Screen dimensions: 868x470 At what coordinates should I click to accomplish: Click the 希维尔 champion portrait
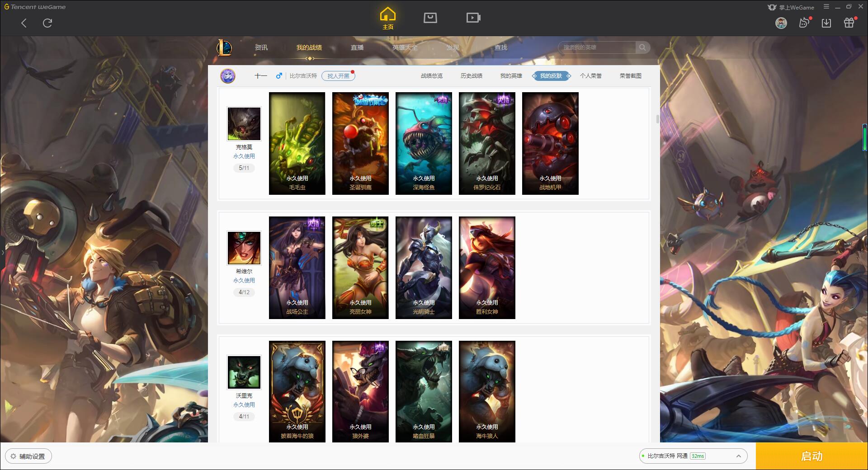pos(244,248)
